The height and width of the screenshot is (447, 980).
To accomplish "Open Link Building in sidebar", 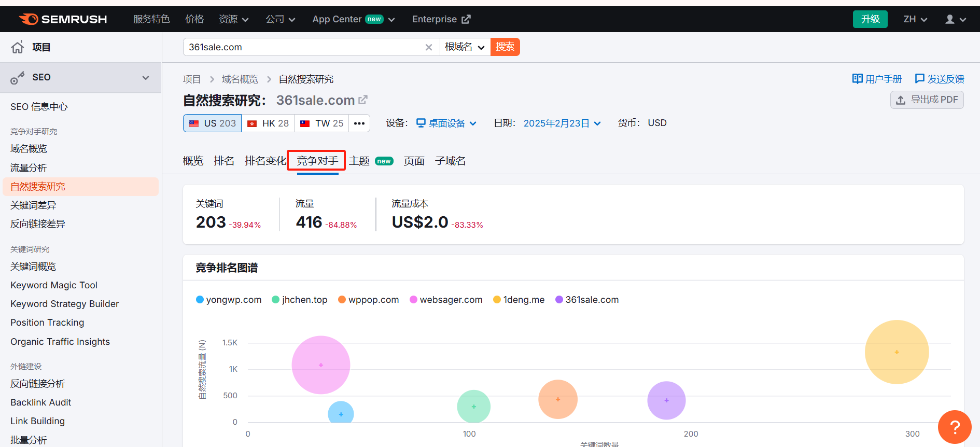I will pyautogui.click(x=38, y=421).
